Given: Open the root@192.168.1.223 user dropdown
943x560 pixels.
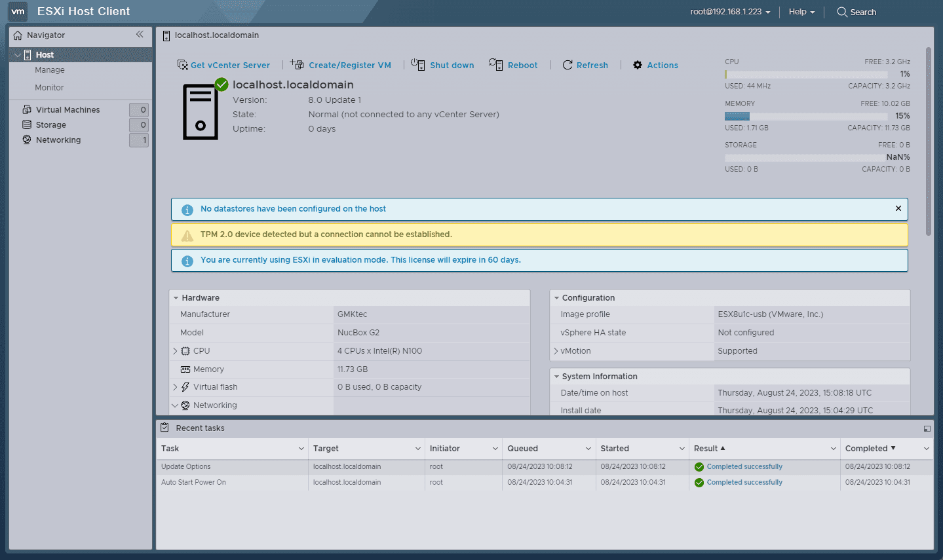Looking at the screenshot, I should (730, 12).
